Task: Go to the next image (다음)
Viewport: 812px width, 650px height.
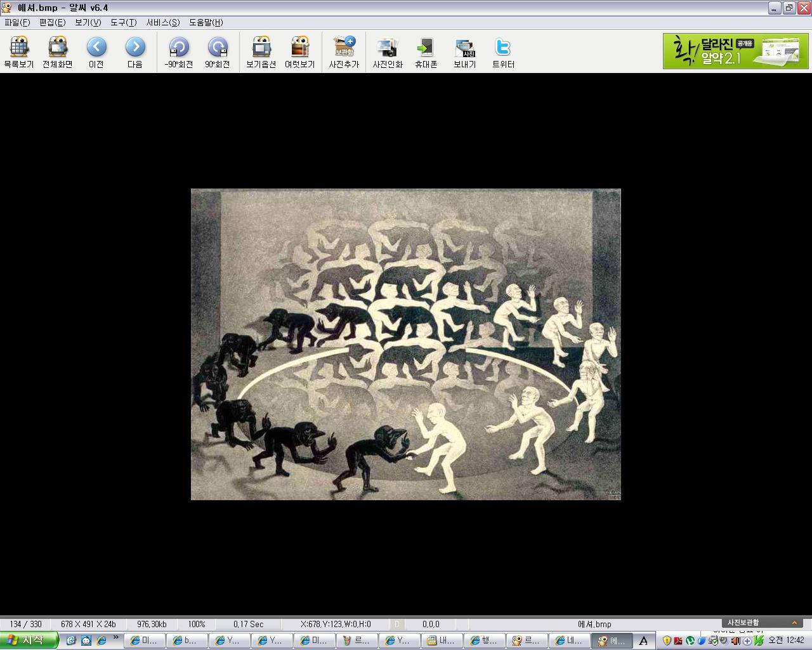Action: 135,52
